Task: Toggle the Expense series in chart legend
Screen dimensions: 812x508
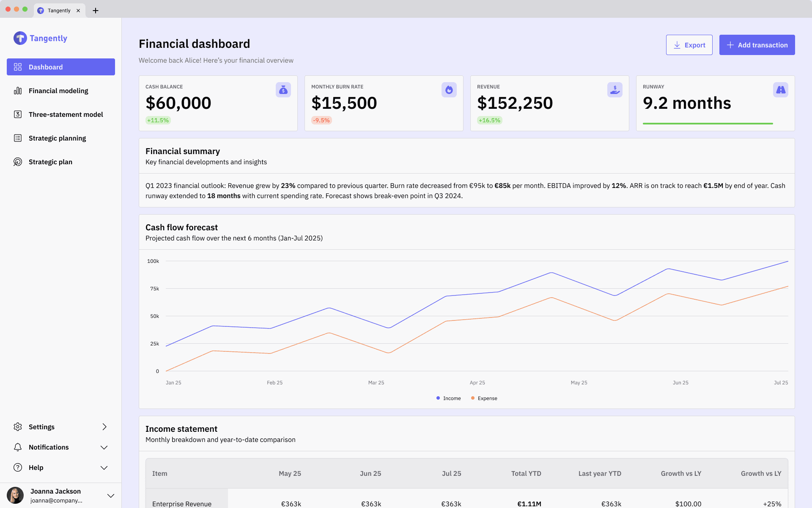Action: 484,398
